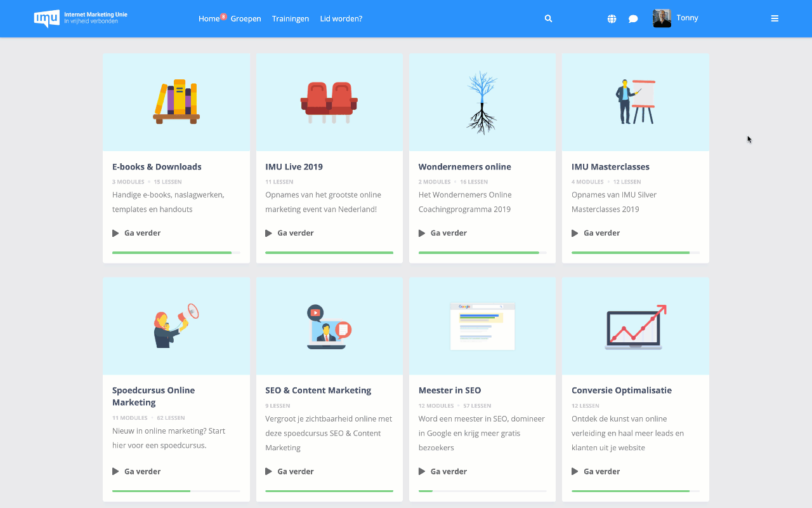Click 'Internet Marketing Unie' header text
Image resolution: width=812 pixels, height=508 pixels.
(96, 14)
